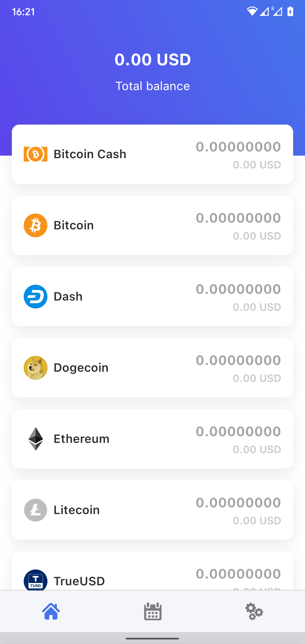Tap the Ethereum diamond icon
Image resolution: width=305 pixels, height=644 pixels.
coord(36,439)
